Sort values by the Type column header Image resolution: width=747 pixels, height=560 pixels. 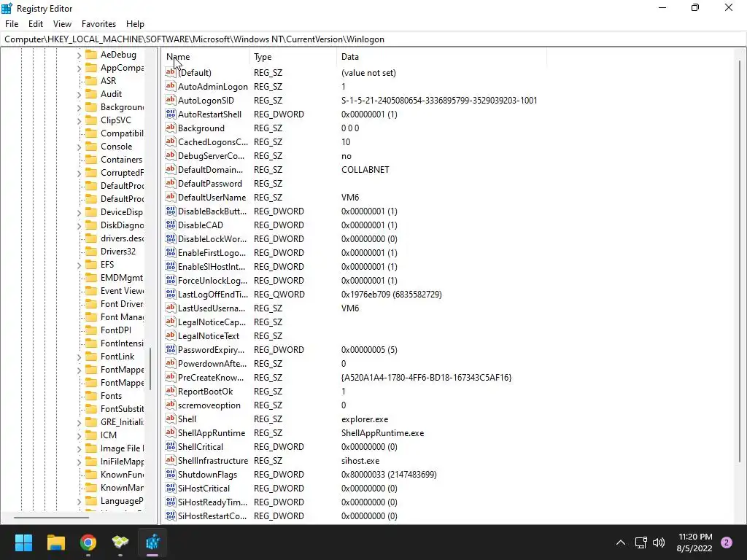pyautogui.click(x=293, y=57)
